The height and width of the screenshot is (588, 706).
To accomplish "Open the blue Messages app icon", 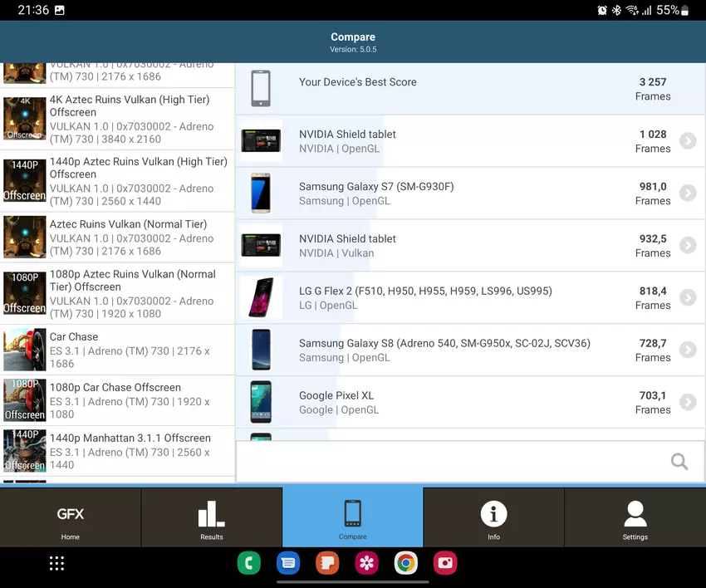I will (288, 564).
